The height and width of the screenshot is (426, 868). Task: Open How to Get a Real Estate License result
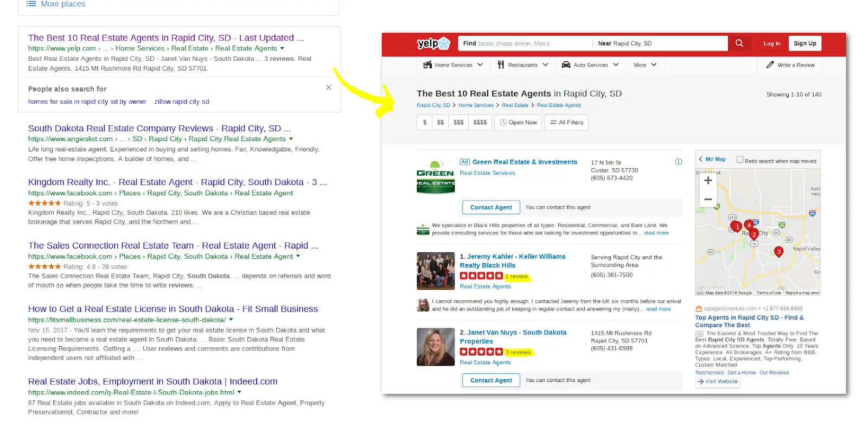tap(173, 309)
